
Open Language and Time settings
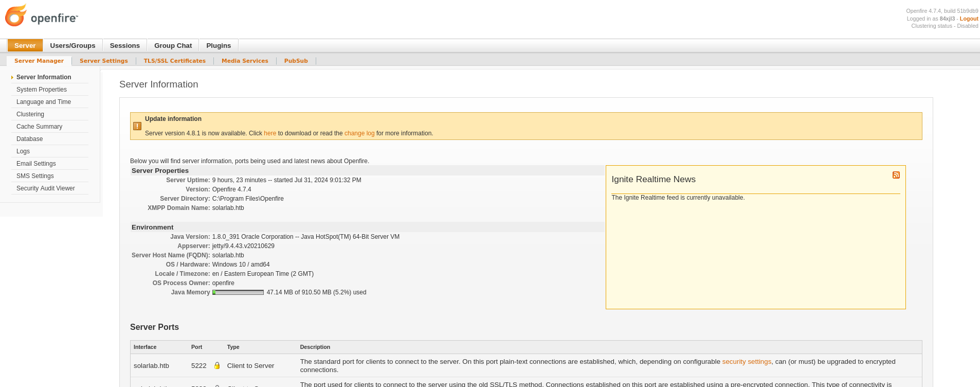tap(44, 102)
